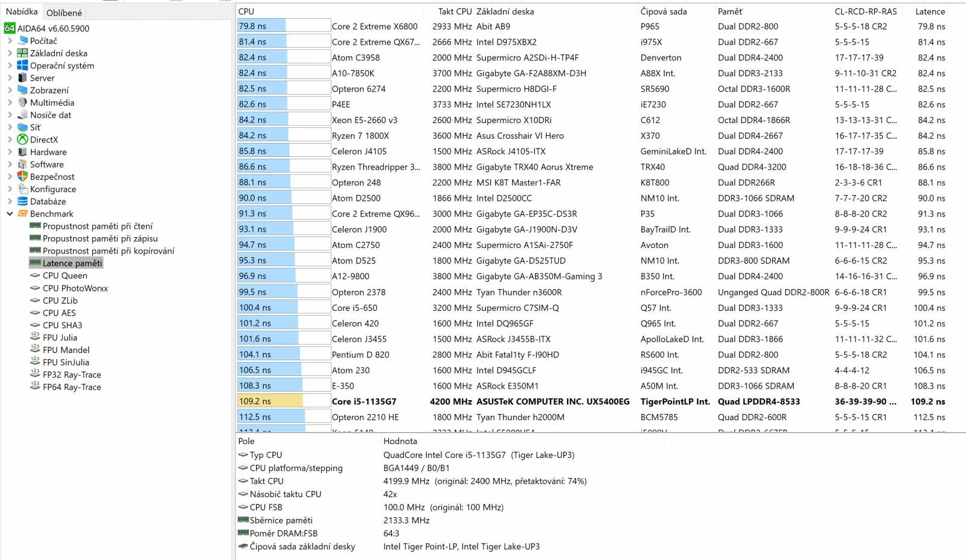Click the Software icon in tree
966x560 pixels.
pyautogui.click(x=23, y=164)
